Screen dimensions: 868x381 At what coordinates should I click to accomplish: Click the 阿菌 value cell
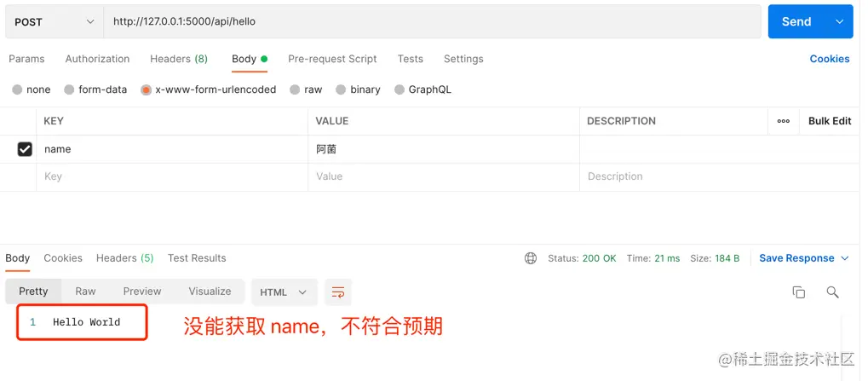click(x=444, y=149)
